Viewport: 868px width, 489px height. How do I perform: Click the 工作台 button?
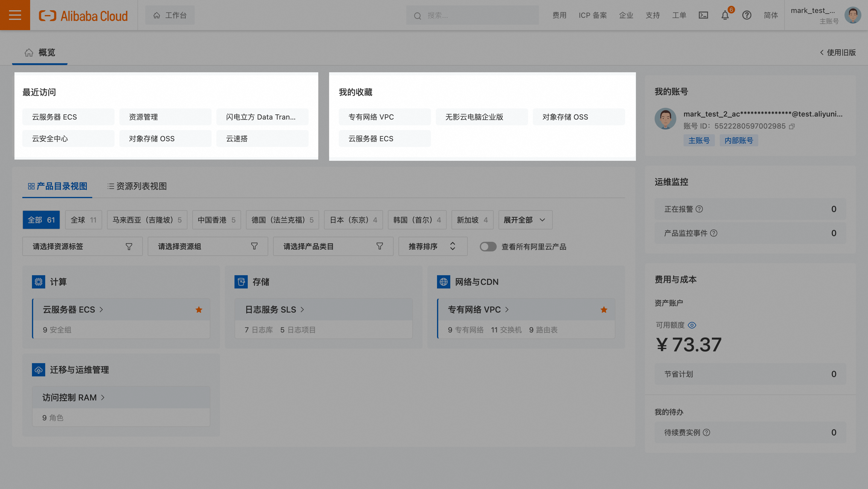[170, 15]
